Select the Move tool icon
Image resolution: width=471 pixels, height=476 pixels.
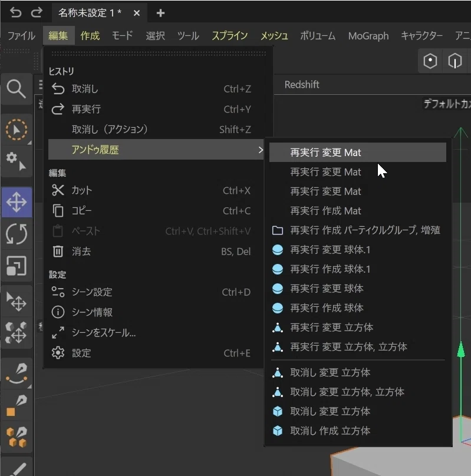(x=17, y=202)
